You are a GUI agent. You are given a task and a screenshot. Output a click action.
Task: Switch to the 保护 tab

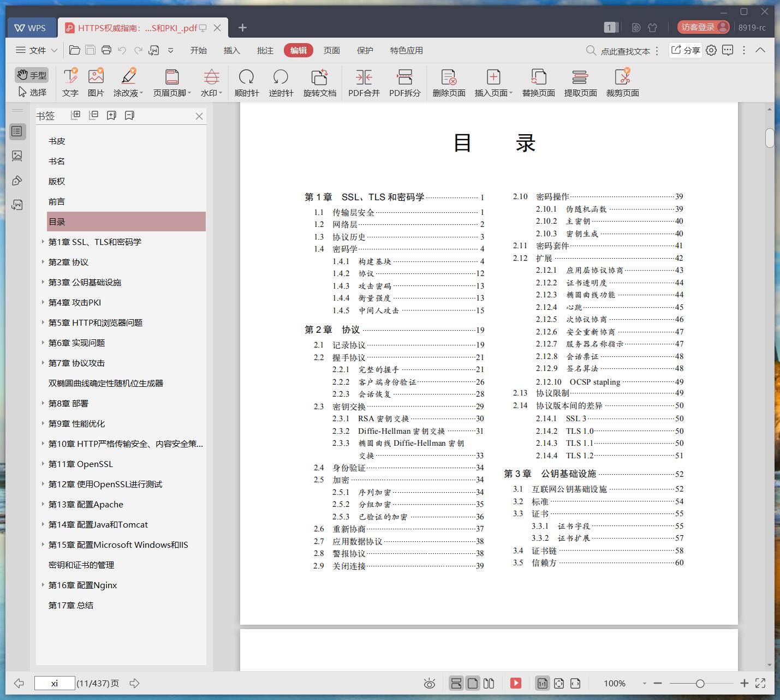365,50
